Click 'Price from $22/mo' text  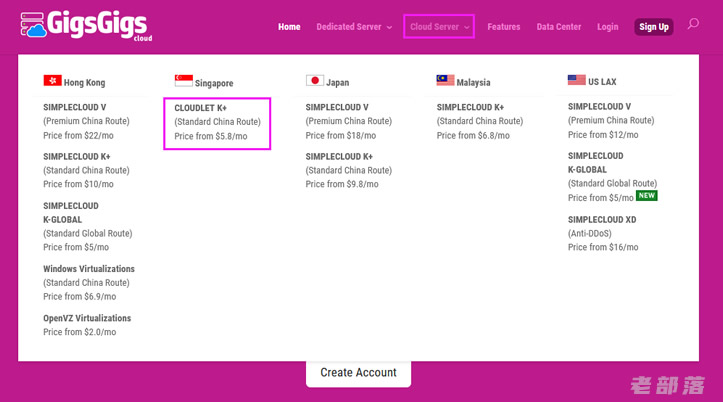click(x=78, y=136)
